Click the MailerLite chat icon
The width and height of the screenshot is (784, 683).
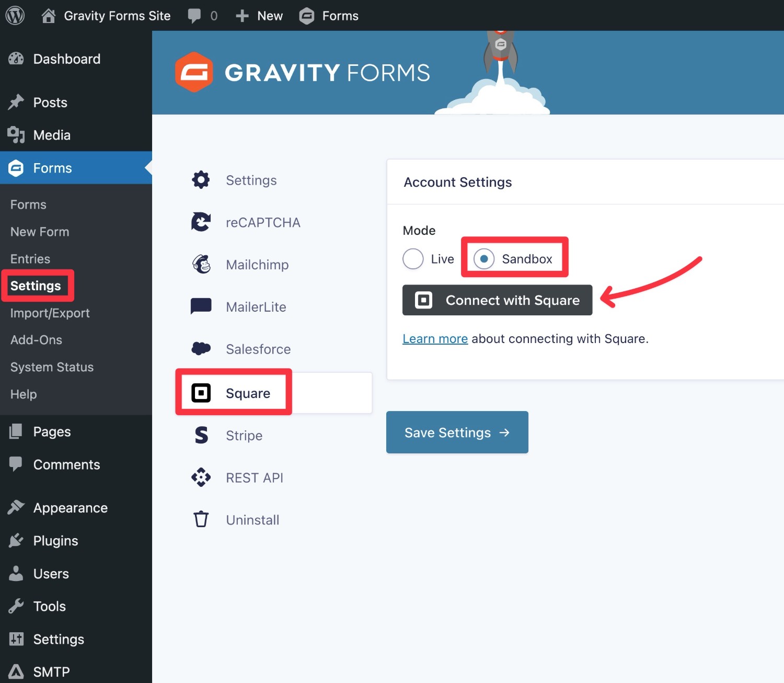click(201, 306)
